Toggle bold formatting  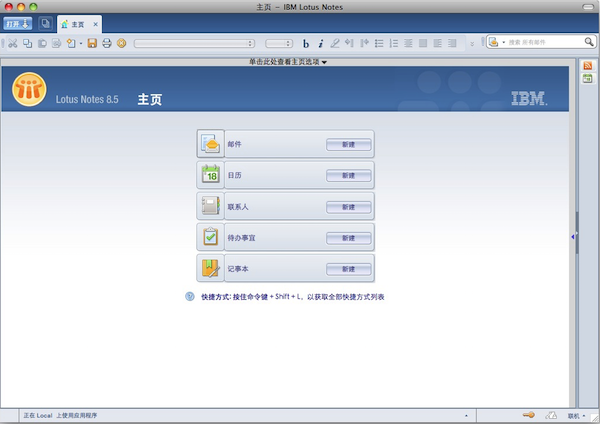pyautogui.click(x=306, y=44)
